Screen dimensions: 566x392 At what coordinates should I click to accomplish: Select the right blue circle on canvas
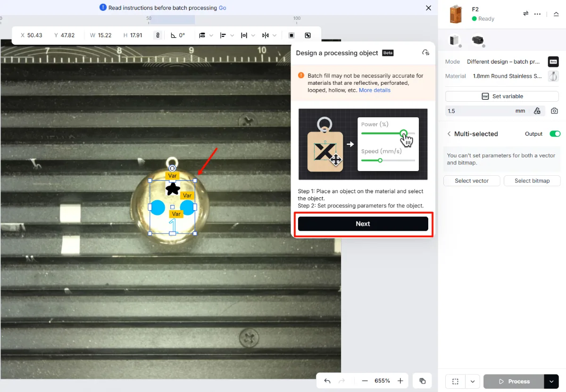pos(188,207)
